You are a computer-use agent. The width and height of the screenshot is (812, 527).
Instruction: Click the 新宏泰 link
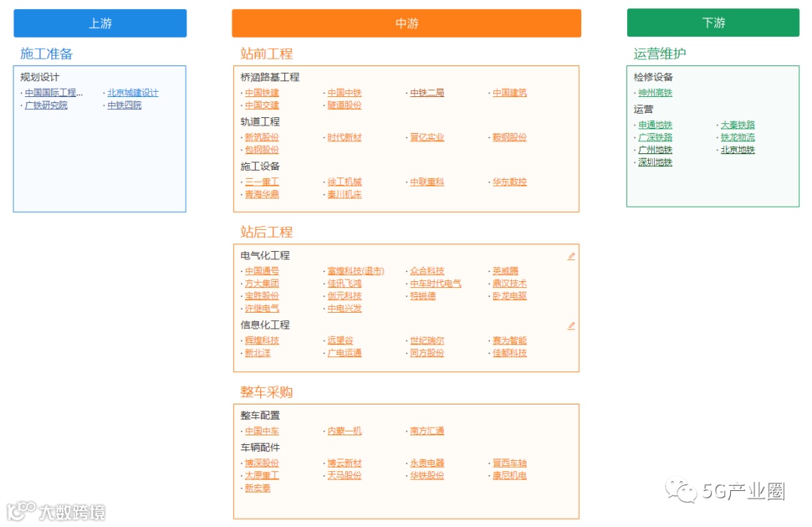coord(258,488)
